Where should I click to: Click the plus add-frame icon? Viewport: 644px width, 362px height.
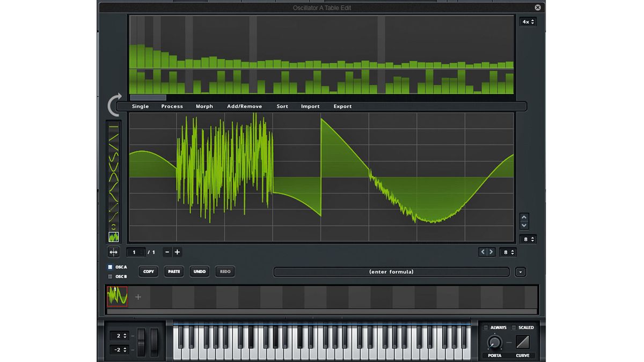pos(177,252)
